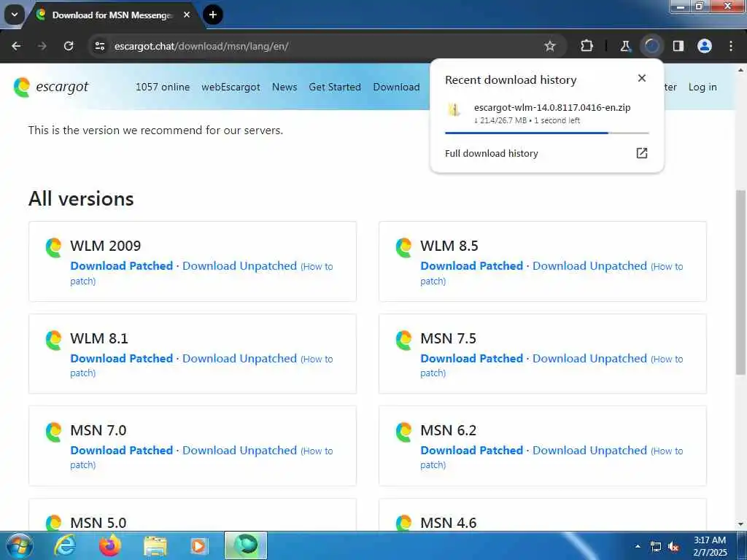Open the Extensions puzzle icon
747x560 pixels.
point(587,46)
